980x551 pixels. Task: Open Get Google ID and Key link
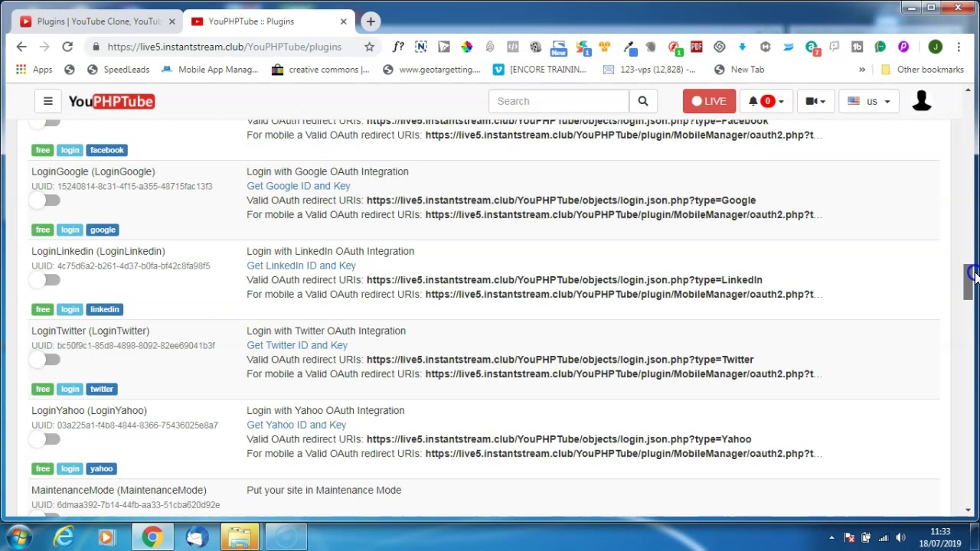click(299, 186)
